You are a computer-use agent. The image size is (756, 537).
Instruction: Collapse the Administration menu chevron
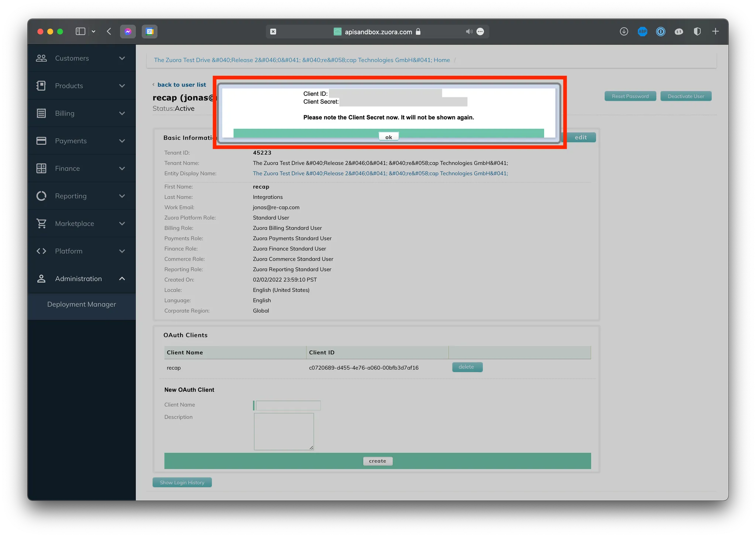(122, 279)
